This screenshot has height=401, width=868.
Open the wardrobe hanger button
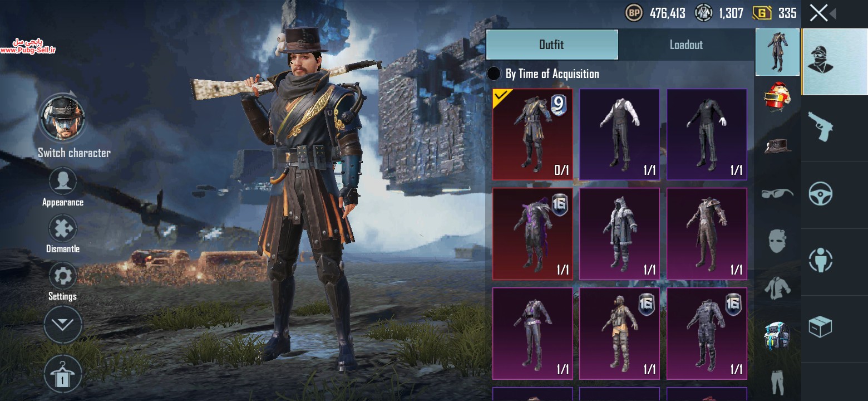62,374
